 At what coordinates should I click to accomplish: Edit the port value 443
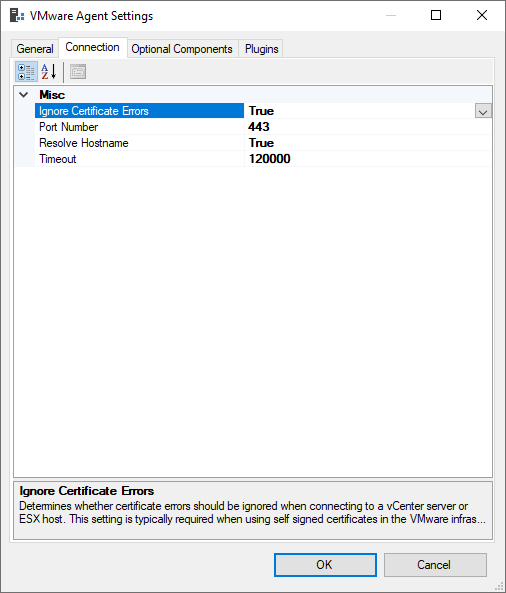(x=368, y=127)
